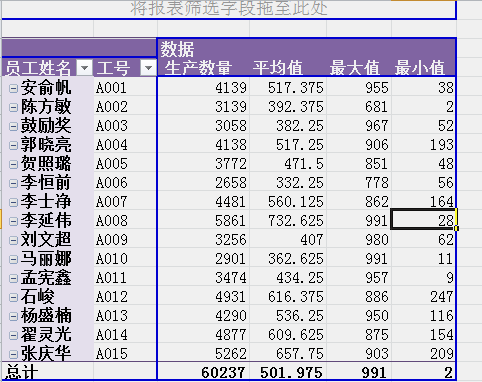
Task: Collapse the 翟灵光 row group
Action: point(13,335)
